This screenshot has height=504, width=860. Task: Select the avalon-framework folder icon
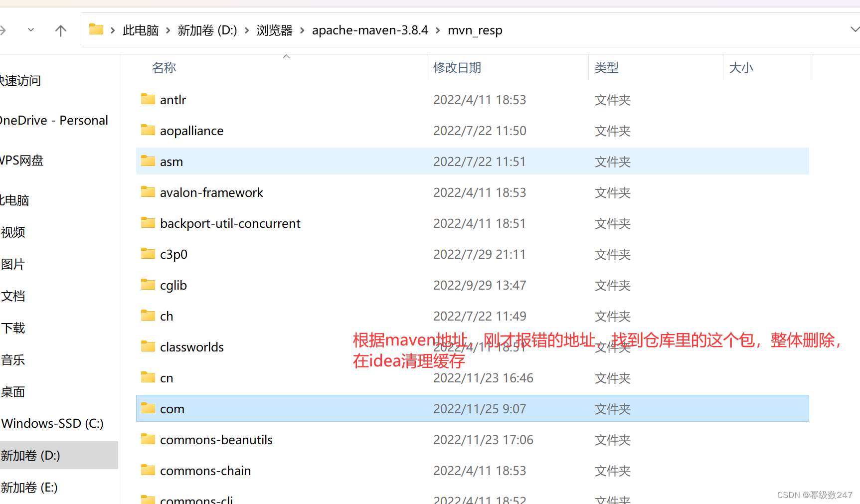click(x=148, y=191)
